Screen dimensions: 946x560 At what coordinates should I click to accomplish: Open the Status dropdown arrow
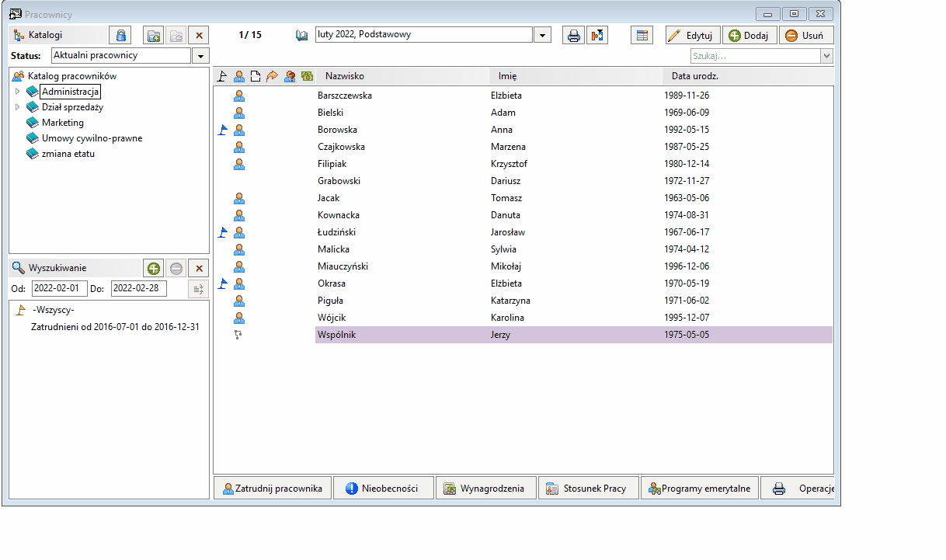pyautogui.click(x=200, y=56)
